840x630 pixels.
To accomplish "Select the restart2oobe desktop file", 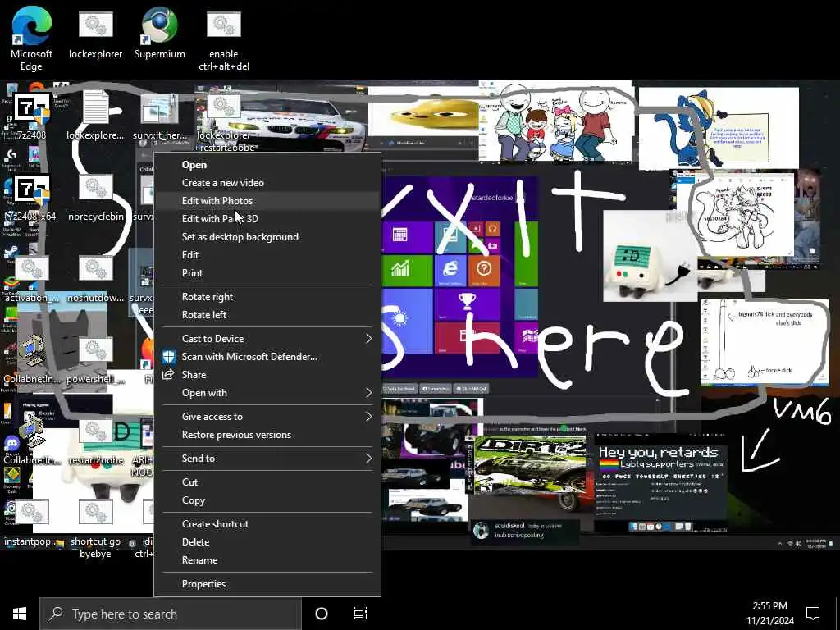I will 95,441.
